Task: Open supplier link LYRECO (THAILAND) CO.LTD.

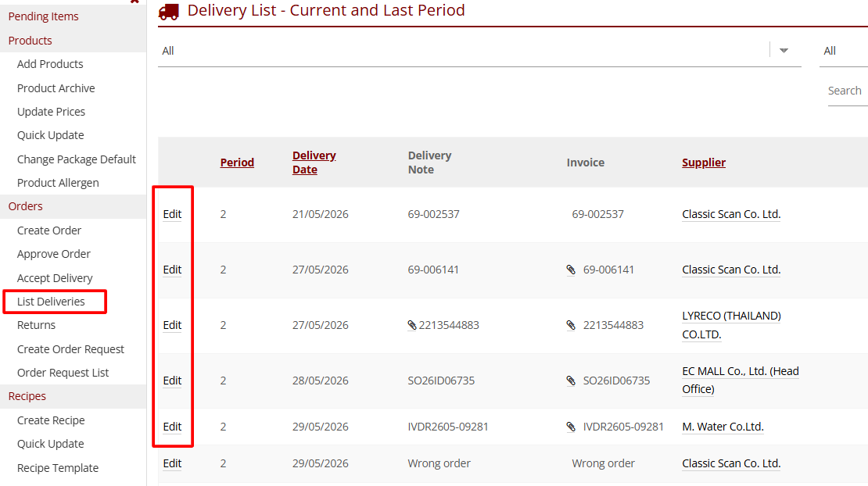Action: pyautogui.click(x=731, y=325)
